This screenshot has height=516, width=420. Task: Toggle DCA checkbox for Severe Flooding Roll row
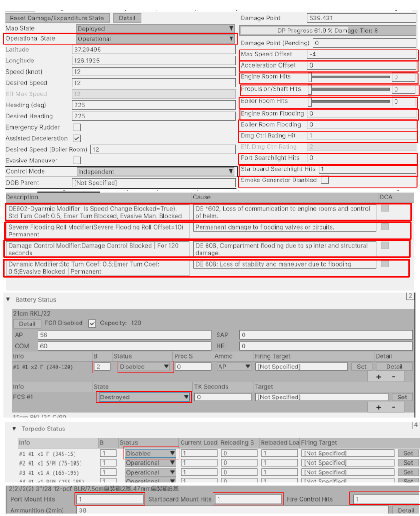pyautogui.click(x=385, y=226)
